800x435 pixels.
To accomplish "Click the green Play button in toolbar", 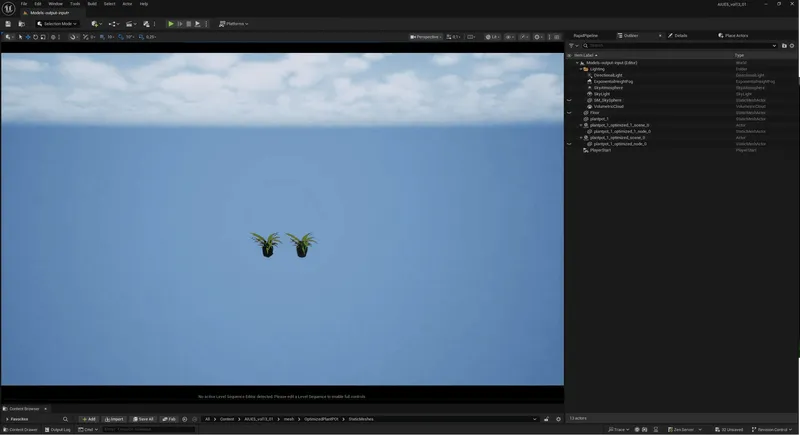I will [171, 23].
